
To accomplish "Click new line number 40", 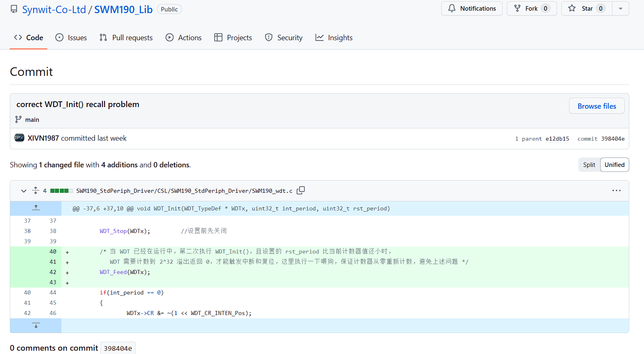I will point(53,251).
